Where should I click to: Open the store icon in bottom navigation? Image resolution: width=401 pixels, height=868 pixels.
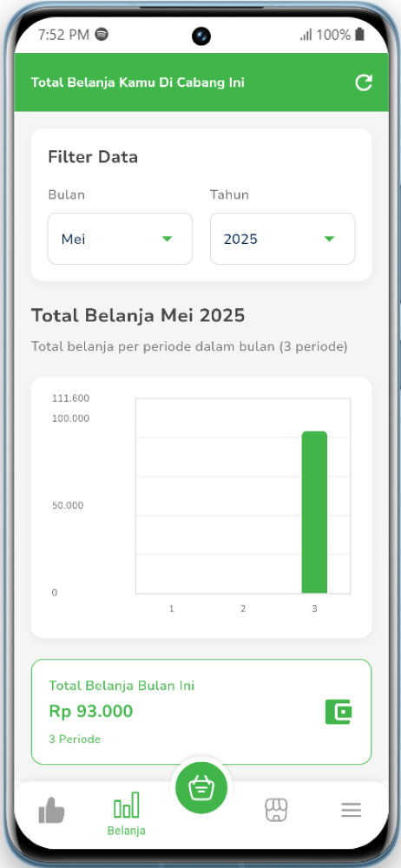[x=276, y=811]
